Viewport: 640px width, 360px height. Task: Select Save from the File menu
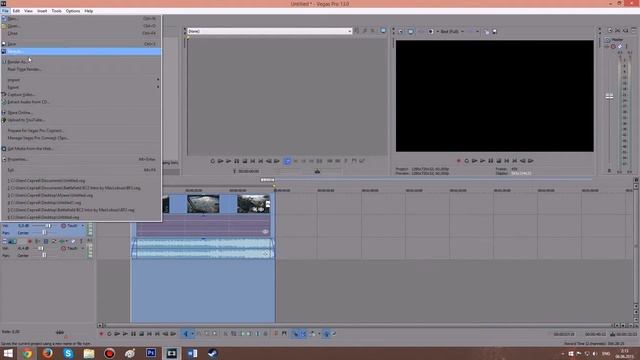coord(81,44)
